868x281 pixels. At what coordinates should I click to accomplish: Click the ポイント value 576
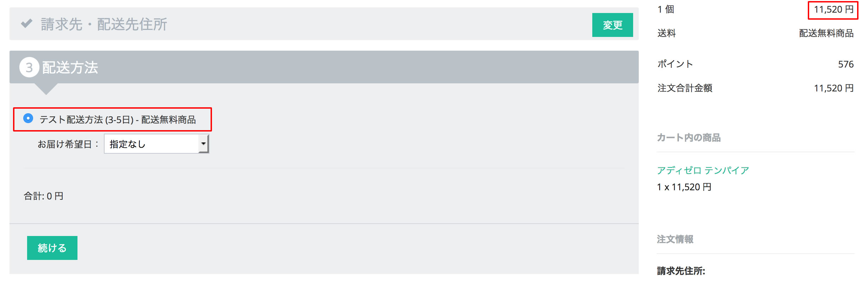coord(846,64)
